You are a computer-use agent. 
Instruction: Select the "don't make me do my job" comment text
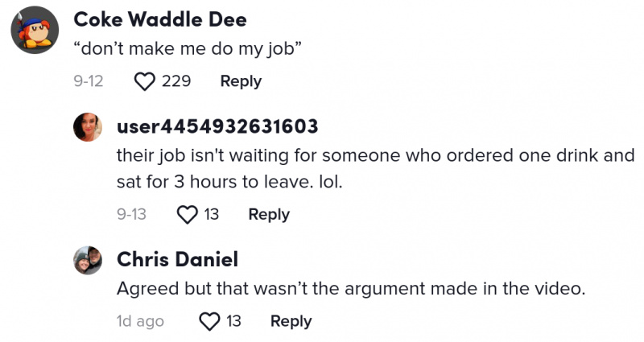(188, 49)
